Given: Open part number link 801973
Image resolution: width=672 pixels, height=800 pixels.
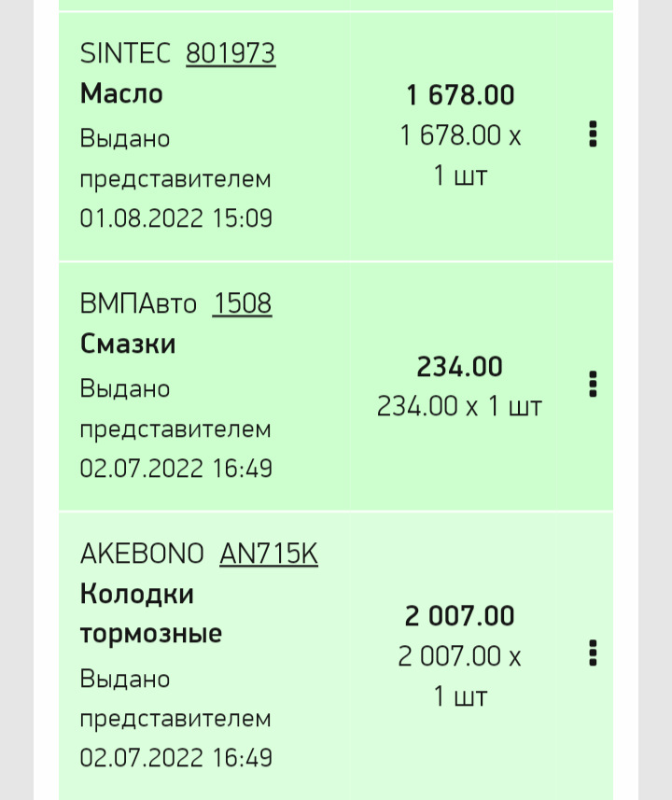Looking at the screenshot, I should (x=231, y=54).
